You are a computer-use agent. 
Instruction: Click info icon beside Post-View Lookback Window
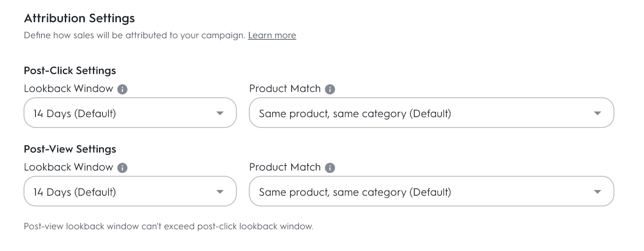click(x=122, y=168)
